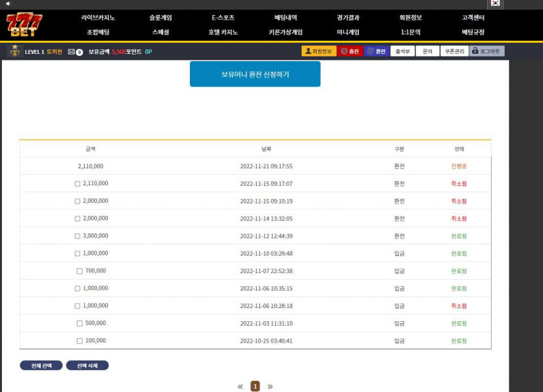This screenshot has width=543, height=392.
Task: Open the envelope messages icon
Action: pos(72,51)
